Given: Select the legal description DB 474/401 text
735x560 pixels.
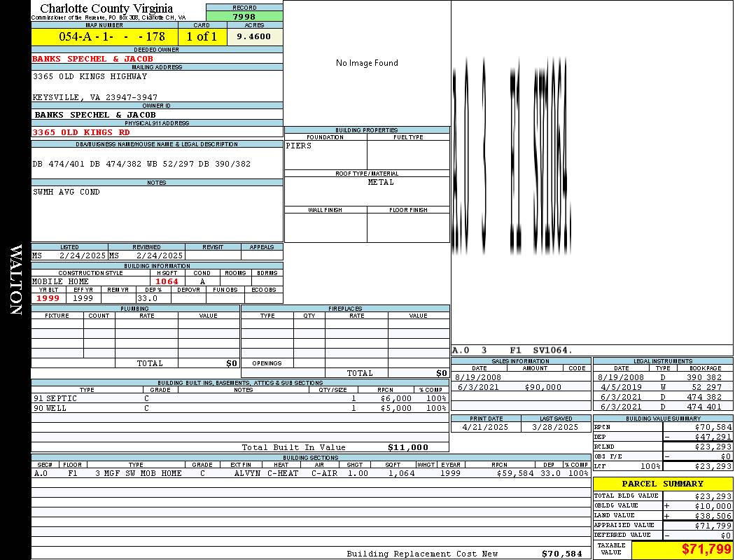Looking at the screenshot, I should pyautogui.click(x=141, y=164).
